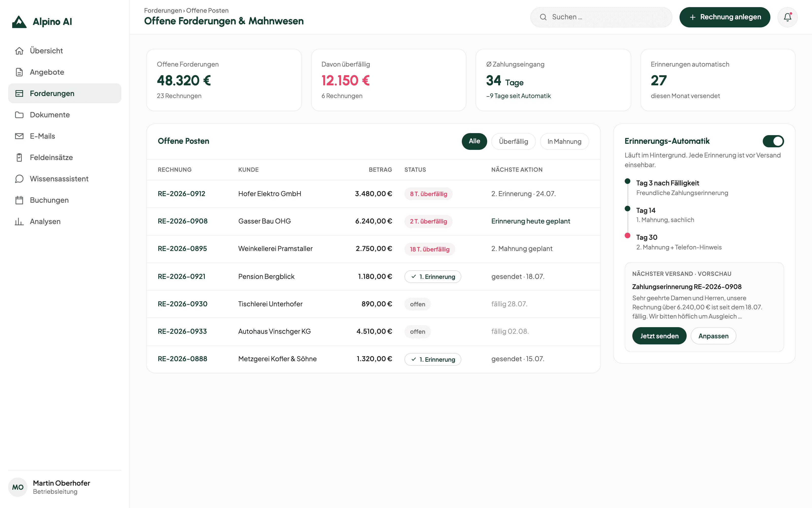Viewport: 812px width, 508px height.
Task: Click the Buchungen calendar icon
Action: (19, 200)
